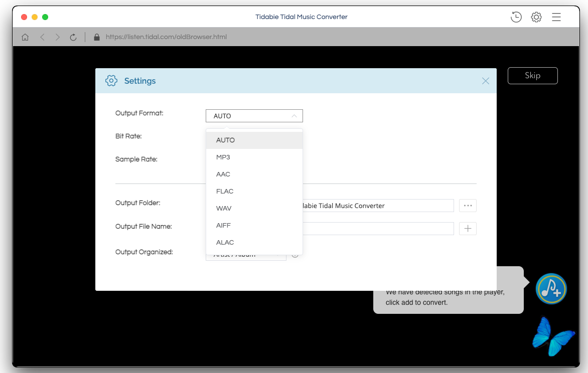
Task: Close the Settings dialog
Action: tap(485, 81)
